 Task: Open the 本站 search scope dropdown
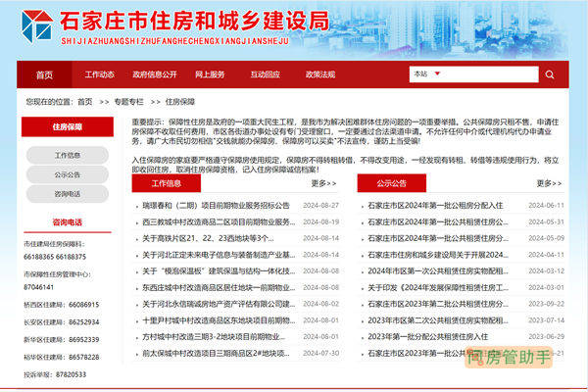pyautogui.click(x=426, y=73)
